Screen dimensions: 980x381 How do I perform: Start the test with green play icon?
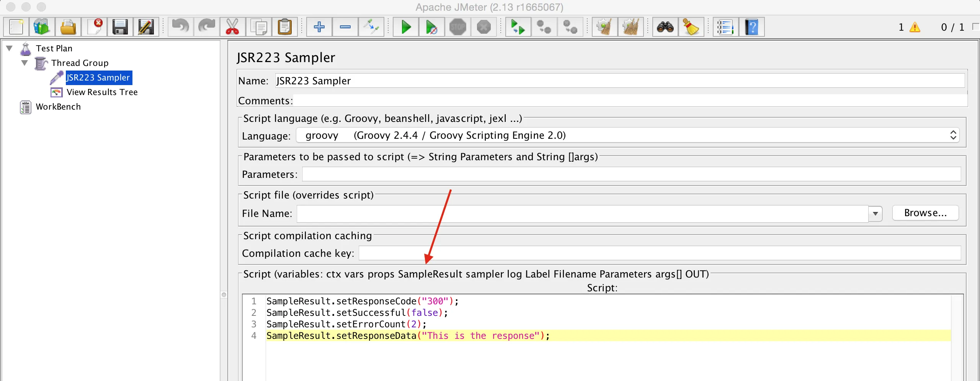[x=406, y=27]
